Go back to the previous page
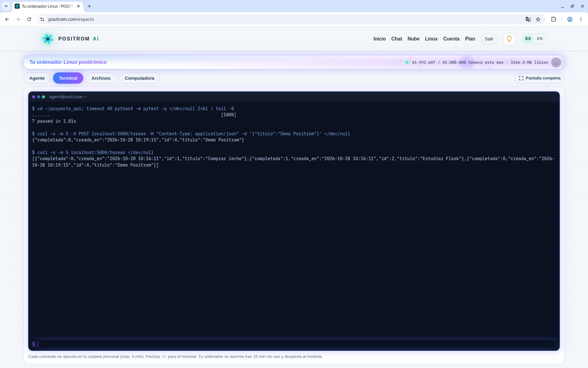The height and width of the screenshot is (368, 588). (7, 19)
